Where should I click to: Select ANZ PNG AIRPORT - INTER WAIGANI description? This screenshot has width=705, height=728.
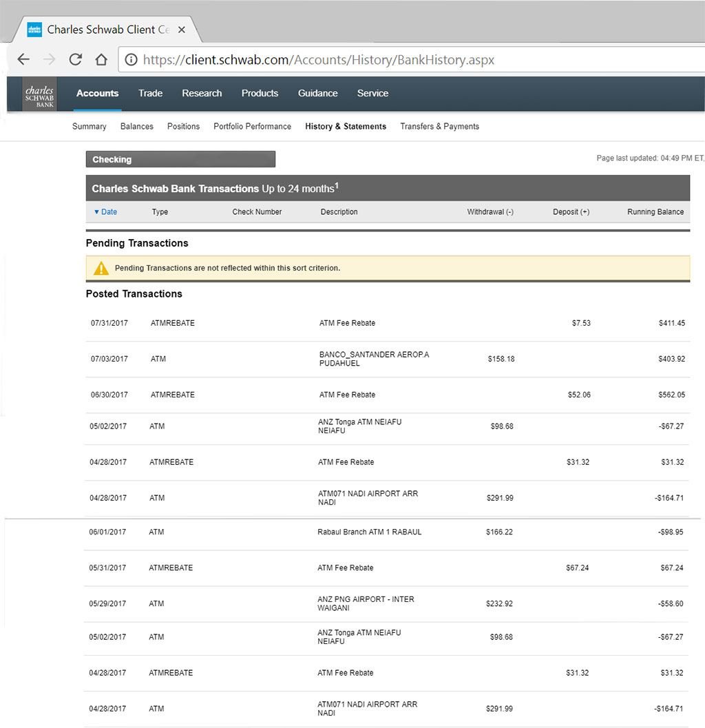click(366, 603)
